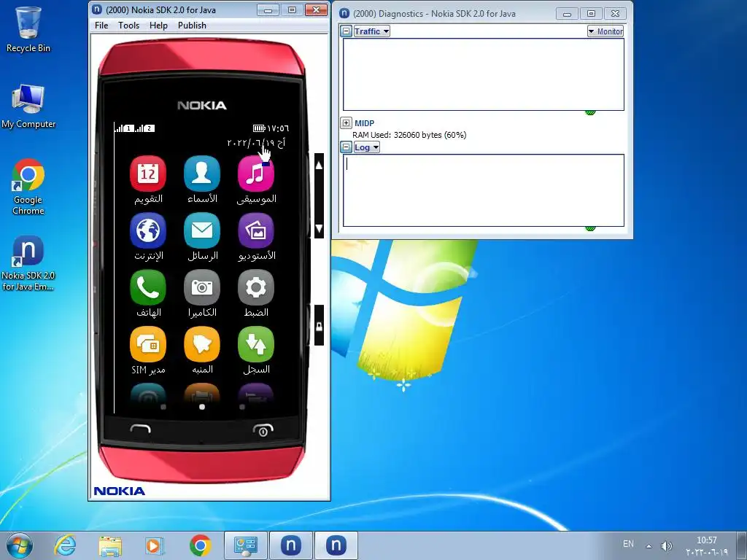The width and height of the screenshot is (747, 560).
Task: Expand the MIDP section
Action: click(x=347, y=122)
